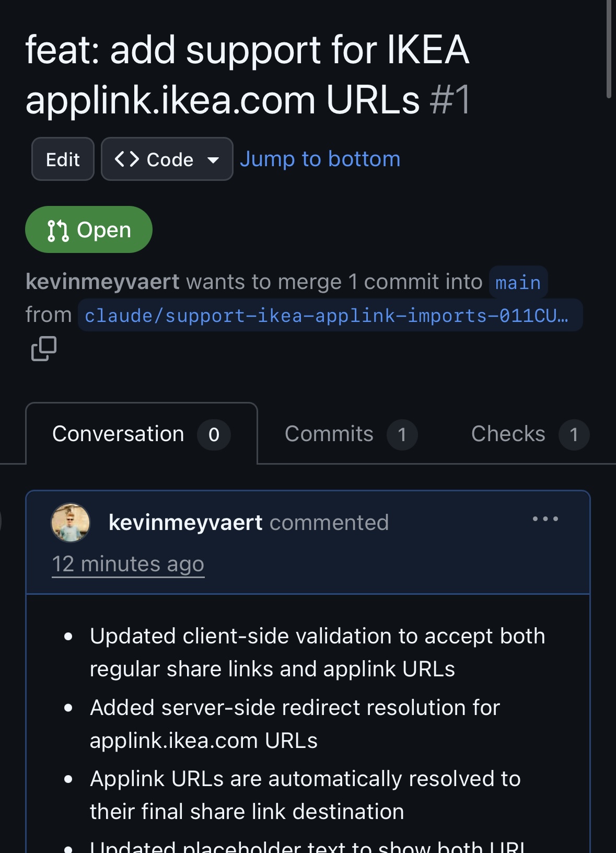Follow the Jump to bottom link
The width and height of the screenshot is (616, 853).
[320, 158]
